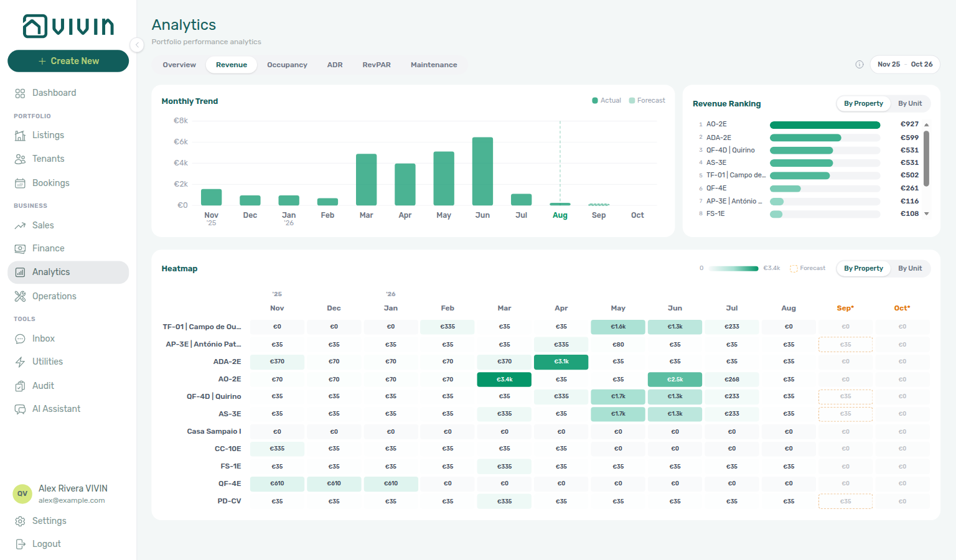Viewport: 956px width, 560px height.
Task: Click the Revenue Ranking scroll down arrow
Action: [x=926, y=213]
